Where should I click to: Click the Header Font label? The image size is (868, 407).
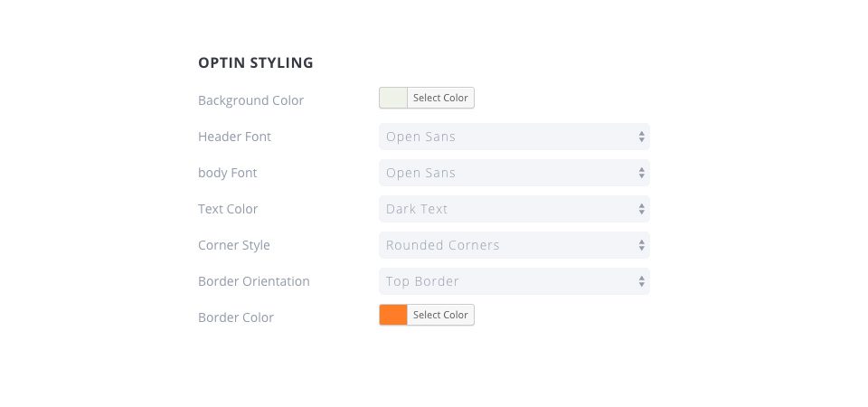(234, 137)
